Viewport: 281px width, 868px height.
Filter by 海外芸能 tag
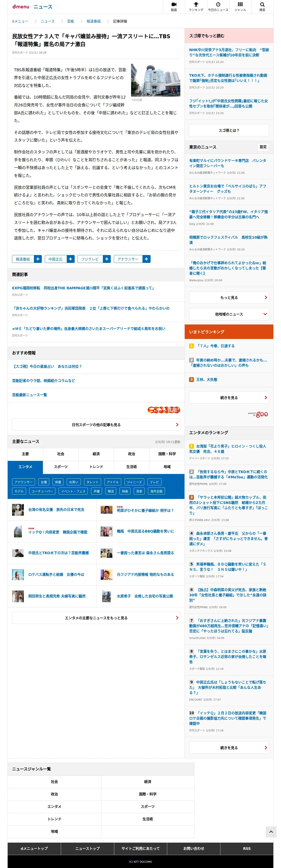click(x=156, y=491)
